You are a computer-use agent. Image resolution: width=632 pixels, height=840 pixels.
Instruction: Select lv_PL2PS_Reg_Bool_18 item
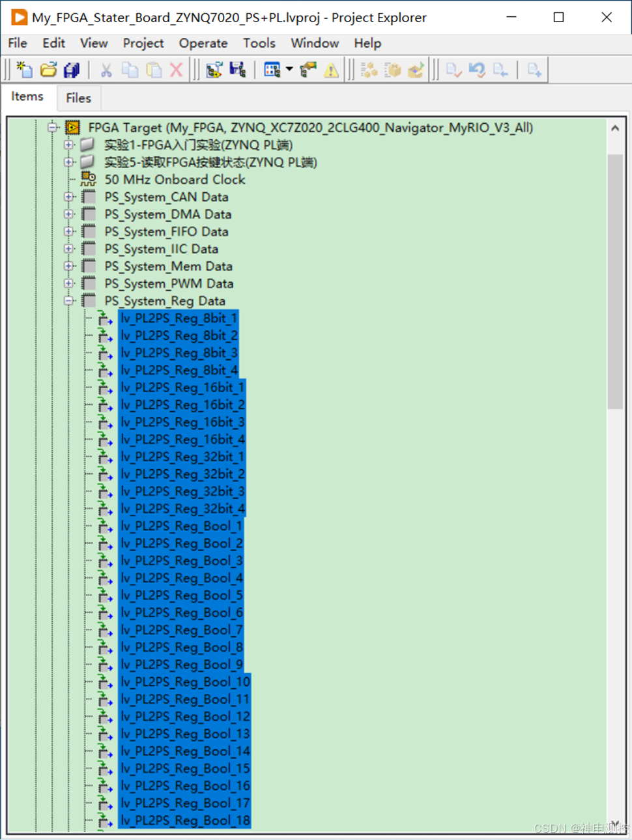[184, 820]
